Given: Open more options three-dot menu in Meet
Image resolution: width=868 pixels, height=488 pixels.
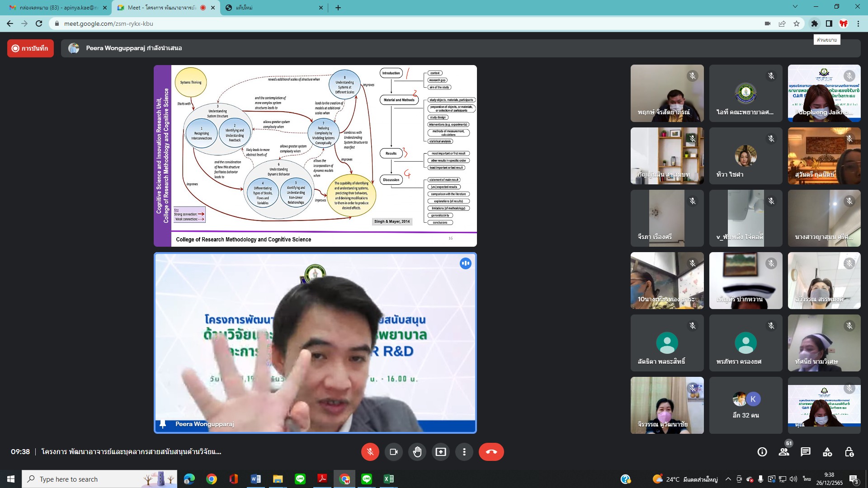Looking at the screenshot, I should (x=464, y=452).
